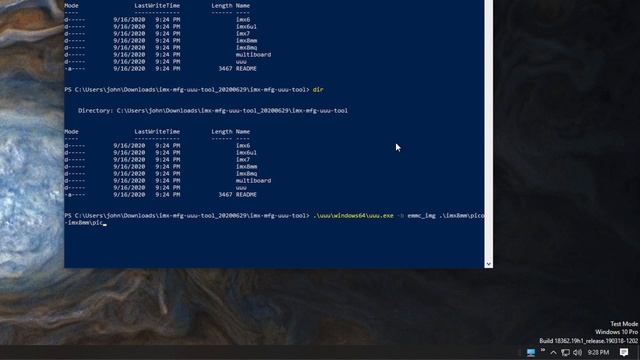Viewport: 640px width, 360px height.
Task: Open the 9:28 PM taskbar clock
Action: pyautogui.click(x=598, y=352)
